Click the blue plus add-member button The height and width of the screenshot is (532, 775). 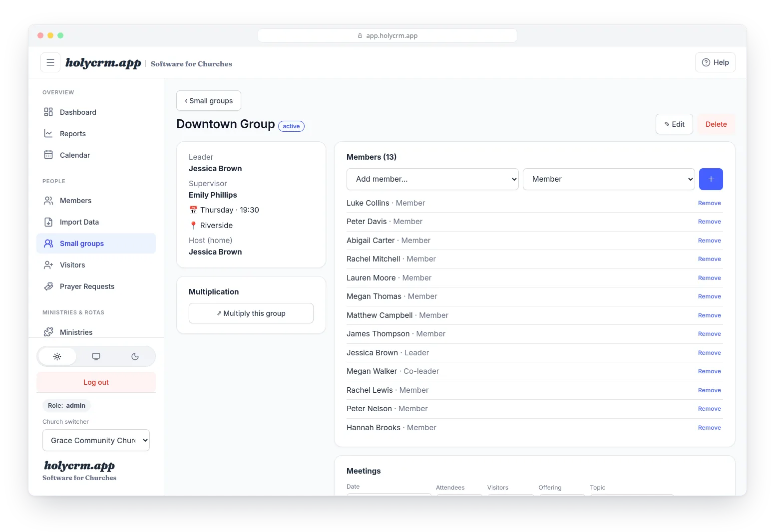[711, 179]
